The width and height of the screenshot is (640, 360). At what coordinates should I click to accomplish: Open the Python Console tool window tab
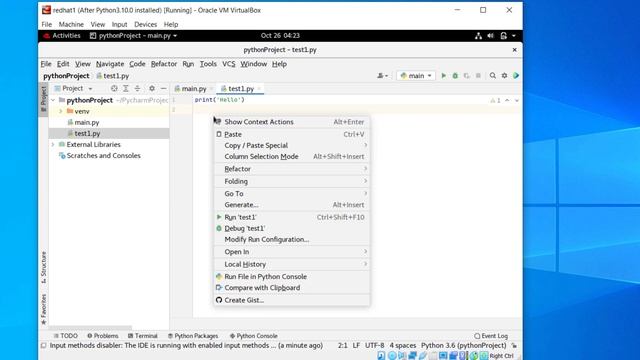pyautogui.click(x=253, y=336)
